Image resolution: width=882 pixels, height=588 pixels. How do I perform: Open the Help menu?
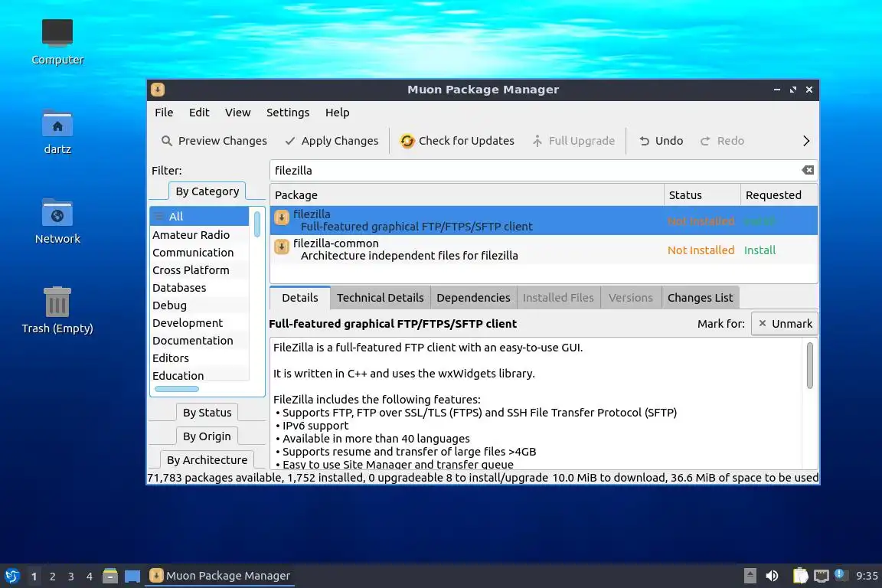pos(338,113)
